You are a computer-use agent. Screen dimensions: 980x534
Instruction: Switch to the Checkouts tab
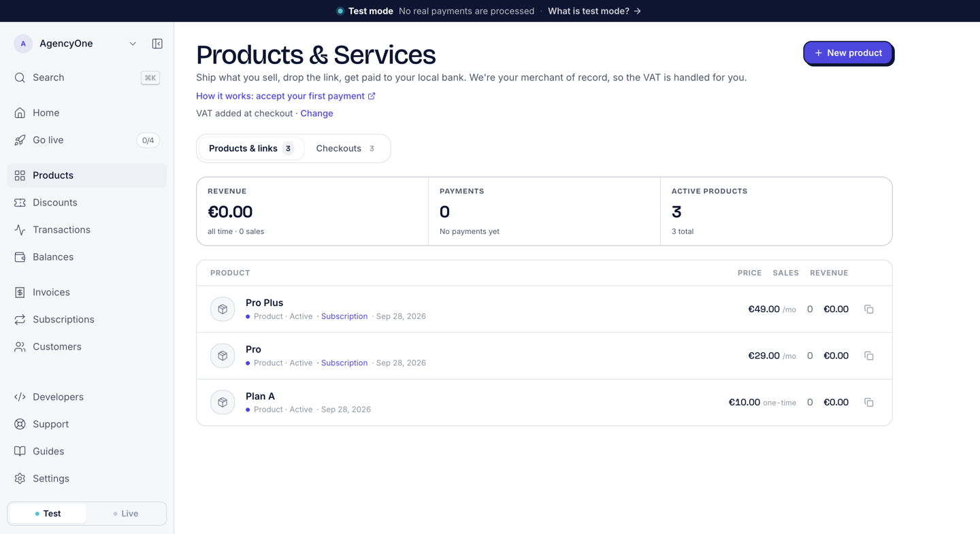pos(345,148)
